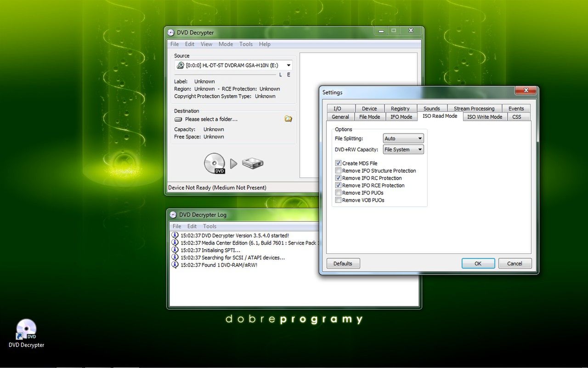This screenshot has width=588, height=368.
Task: Uncheck Remove IFO RC Protection
Action: coord(339,178)
